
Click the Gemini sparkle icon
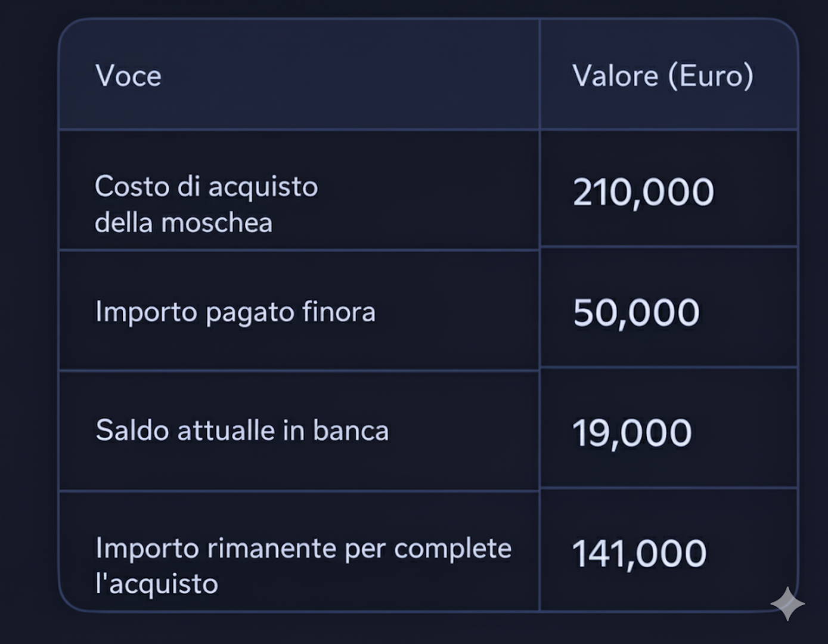coord(787,603)
